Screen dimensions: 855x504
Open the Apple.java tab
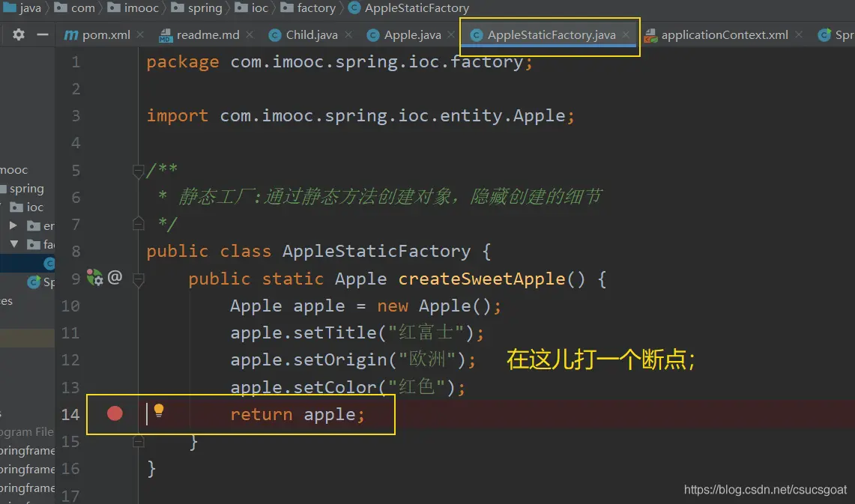[404, 35]
